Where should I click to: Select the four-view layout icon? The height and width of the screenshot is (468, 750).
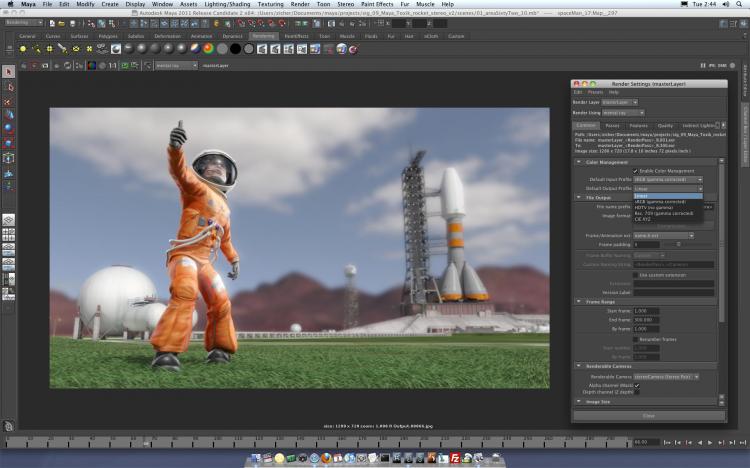[x=8, y=235]
